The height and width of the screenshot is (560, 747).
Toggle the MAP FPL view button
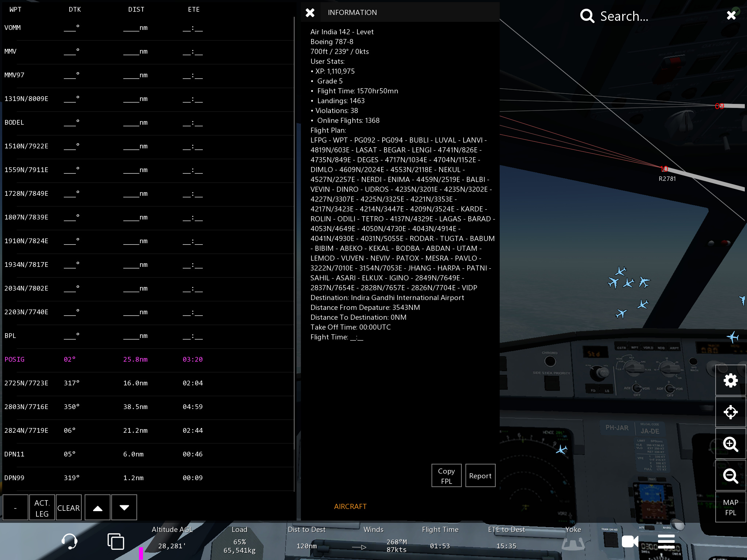pos(730,507)
